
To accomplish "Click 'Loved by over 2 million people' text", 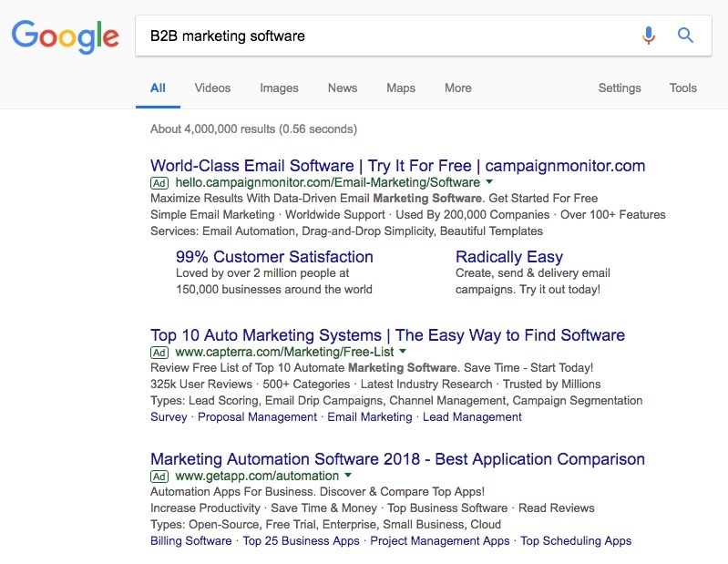I will coord(262,273).
